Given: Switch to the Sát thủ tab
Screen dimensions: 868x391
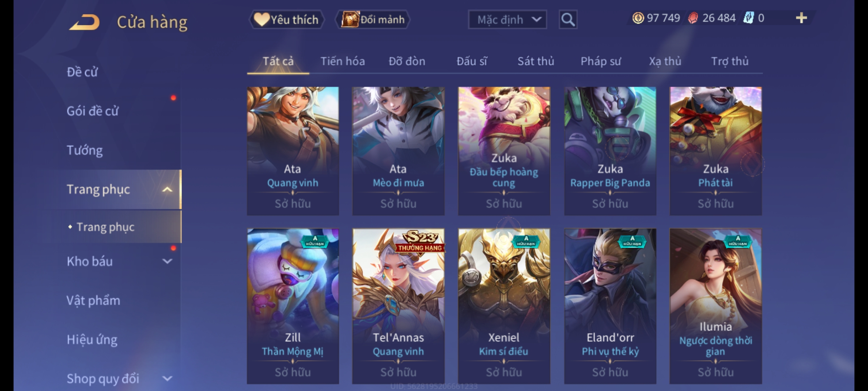Looking at the screenshot, I should point(536,61).
